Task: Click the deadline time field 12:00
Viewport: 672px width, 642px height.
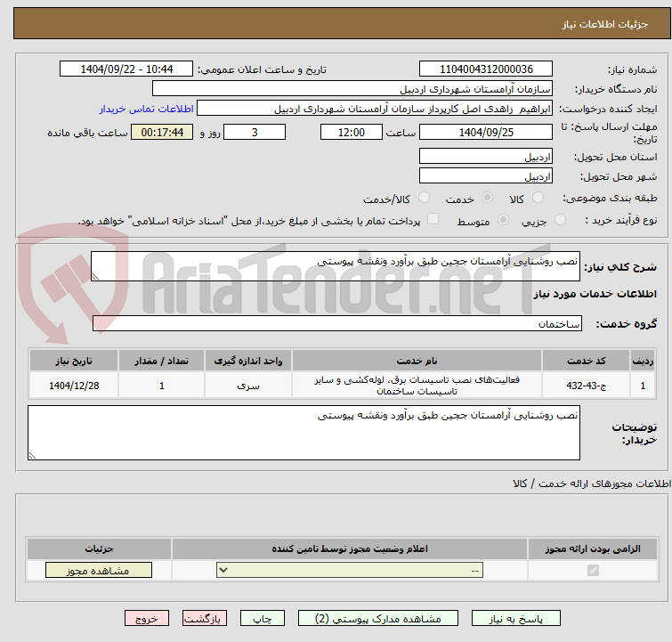Action: point(352,132)
